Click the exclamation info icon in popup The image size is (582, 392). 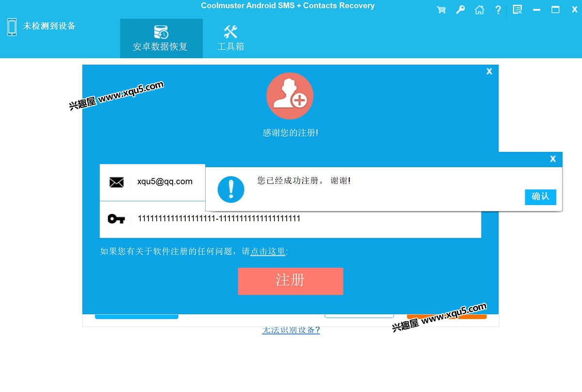click(x=231, y=189)
